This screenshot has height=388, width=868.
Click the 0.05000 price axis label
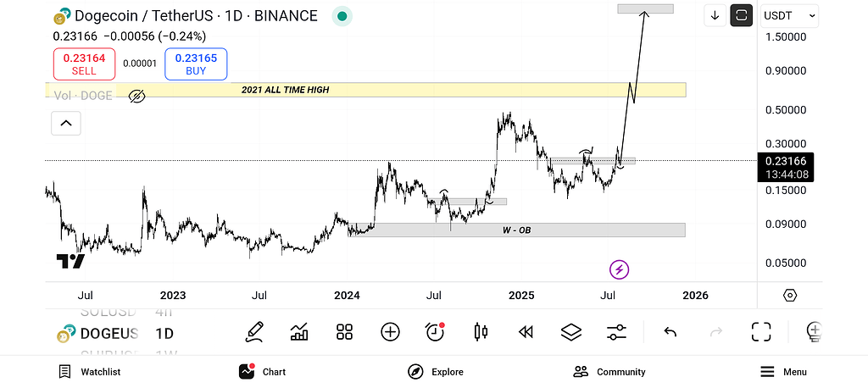pos(786,263)
